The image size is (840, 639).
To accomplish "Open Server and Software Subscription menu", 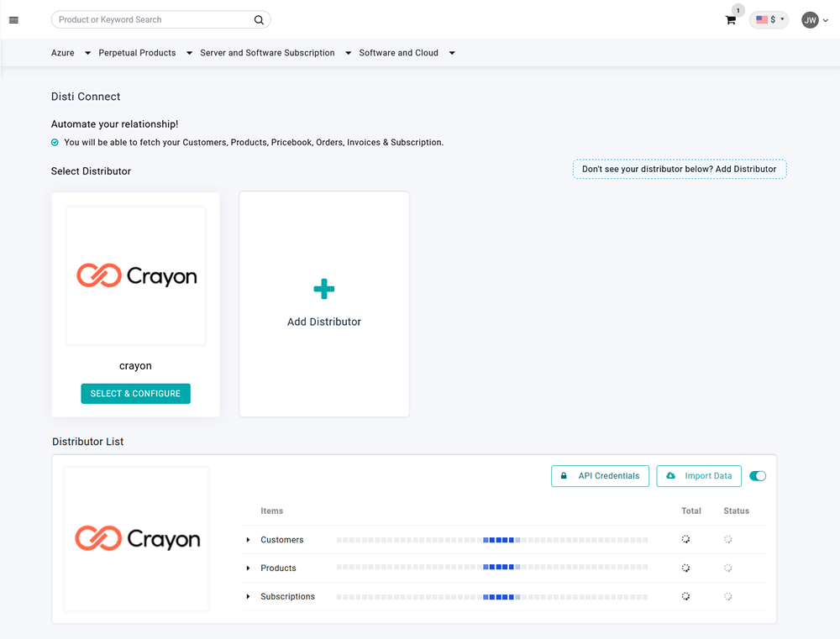I will 276,53.
